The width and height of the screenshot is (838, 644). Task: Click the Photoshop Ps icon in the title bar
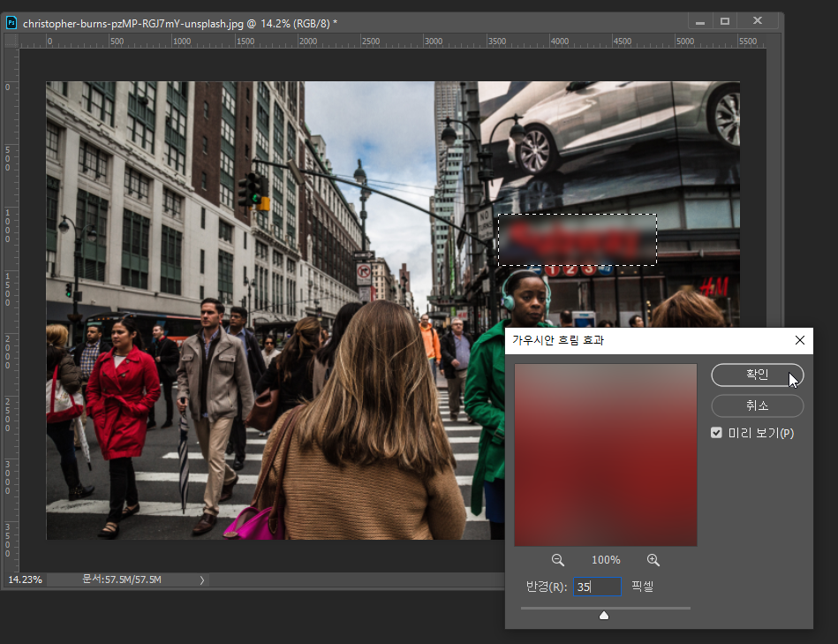pos(11,22)
